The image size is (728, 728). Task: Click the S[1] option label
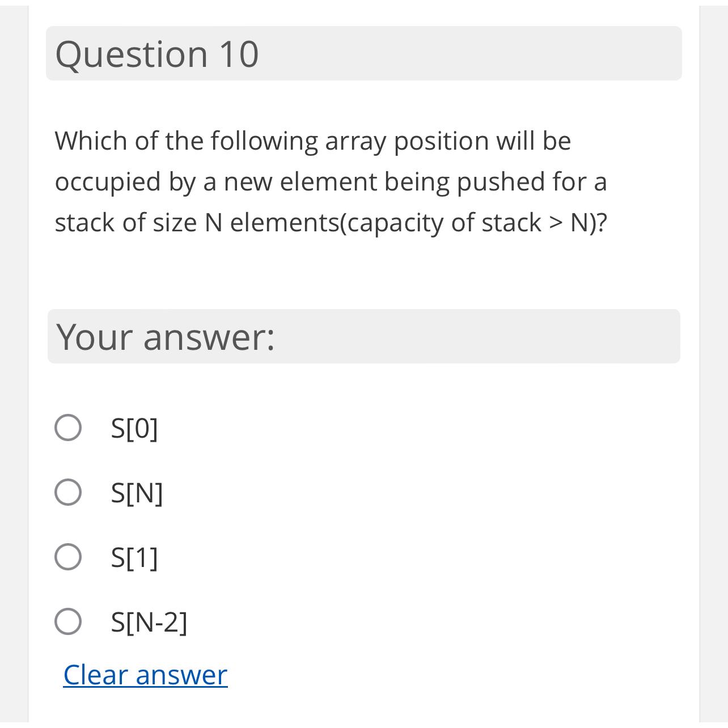pos(134,557)
